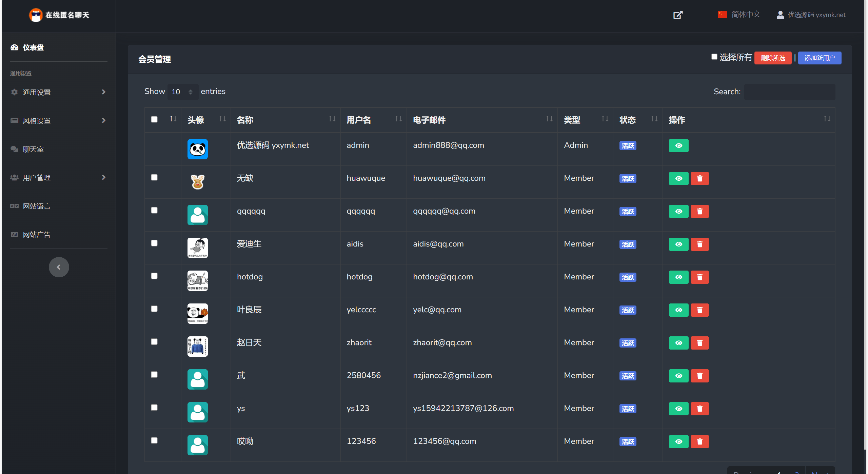Tick the yelccccc row checkbox
The width and height of the screenshot is (868, 474).
154,309
